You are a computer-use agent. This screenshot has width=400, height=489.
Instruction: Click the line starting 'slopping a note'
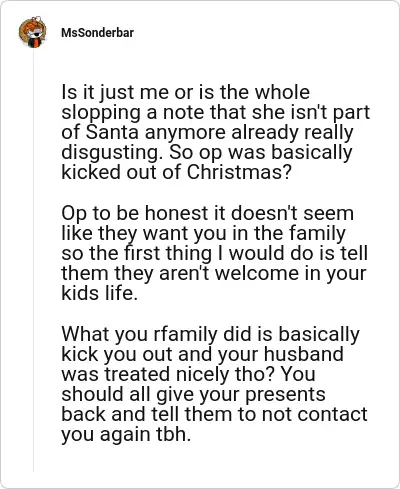(x=216, y=112)
